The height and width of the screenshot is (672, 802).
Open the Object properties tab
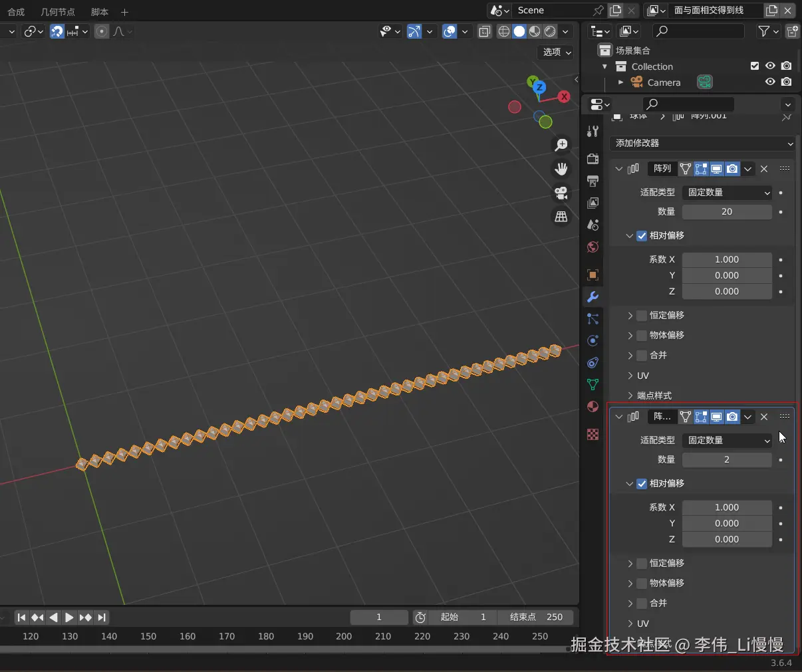point(593,275)
